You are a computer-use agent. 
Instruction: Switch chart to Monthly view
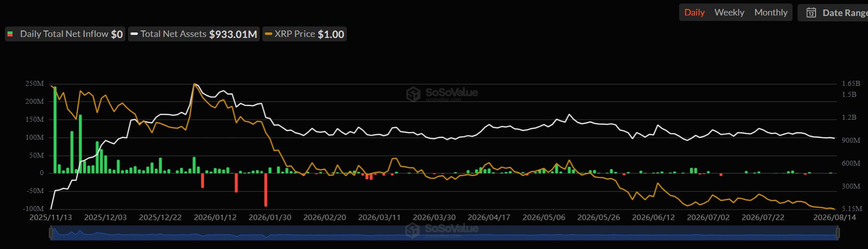point(771,12)
